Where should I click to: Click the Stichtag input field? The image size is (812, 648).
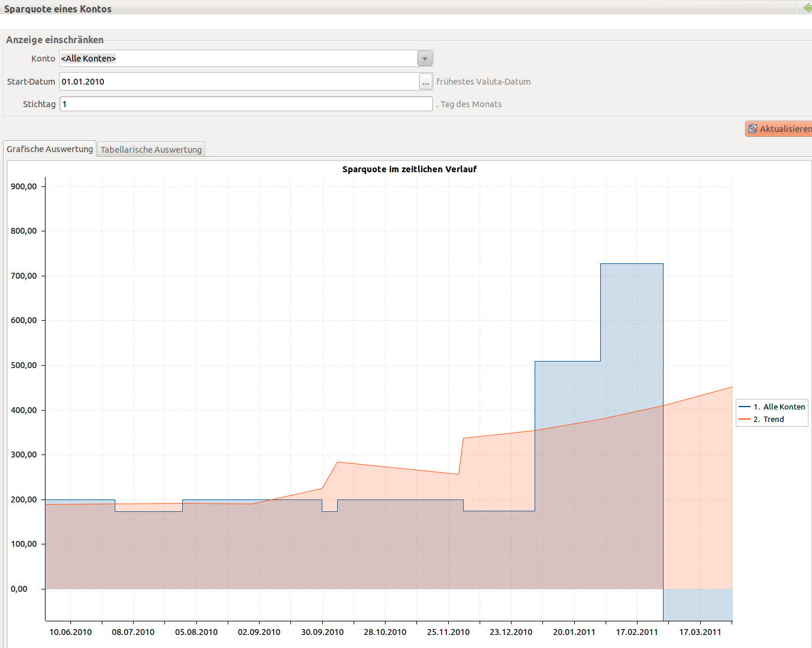(246, 104)
